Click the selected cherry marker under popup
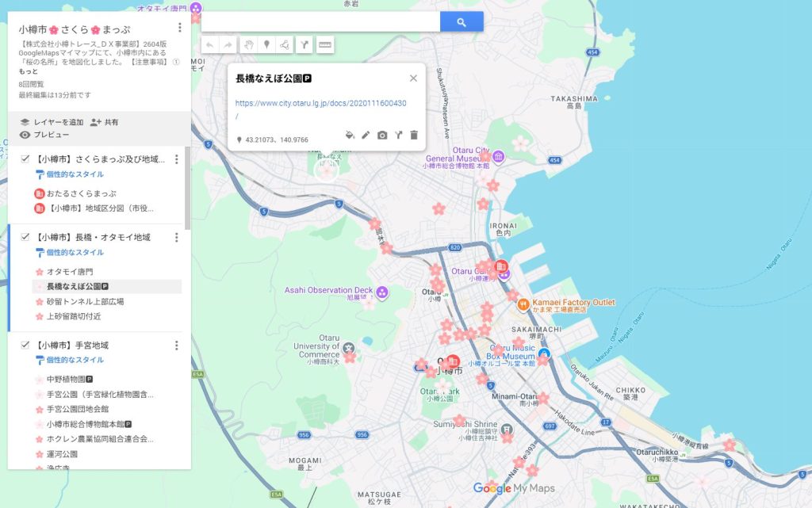Image resolution: width=812 pixels, height=508 pixels. (326, 170)
